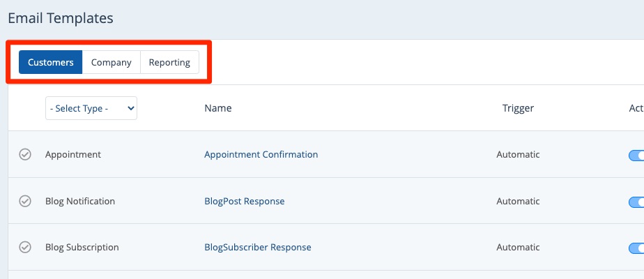Open the BlogSubscriber Response template link

click(257, 247)
